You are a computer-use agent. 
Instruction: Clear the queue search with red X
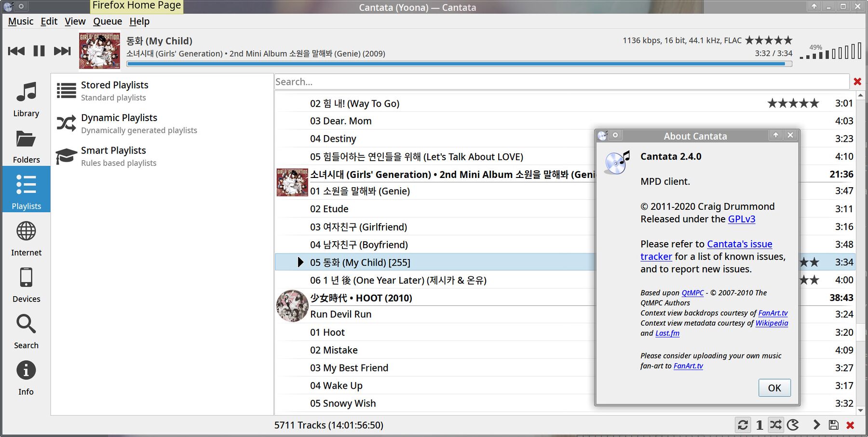(857, 82)
